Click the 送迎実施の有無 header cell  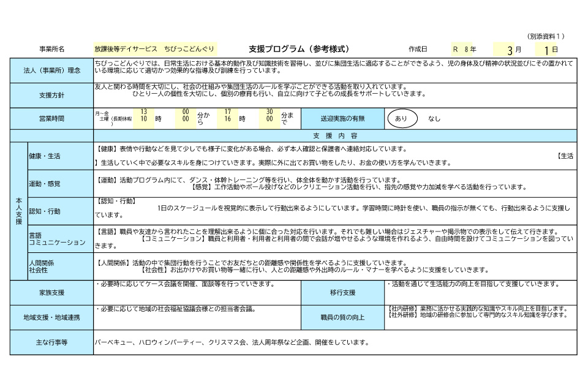click(343, 119)
